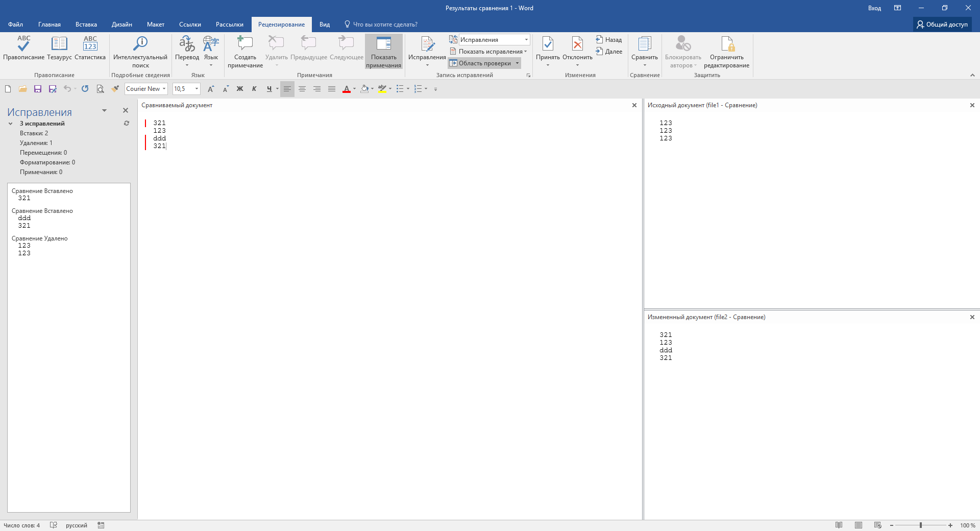Undo the last action

(x=67, y=89)
